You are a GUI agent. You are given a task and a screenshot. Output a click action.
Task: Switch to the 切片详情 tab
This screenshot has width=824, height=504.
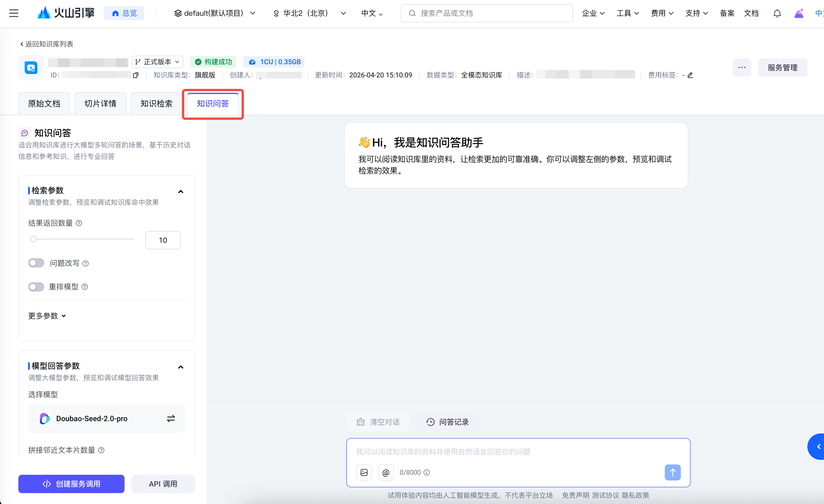(x=100, y=103)
